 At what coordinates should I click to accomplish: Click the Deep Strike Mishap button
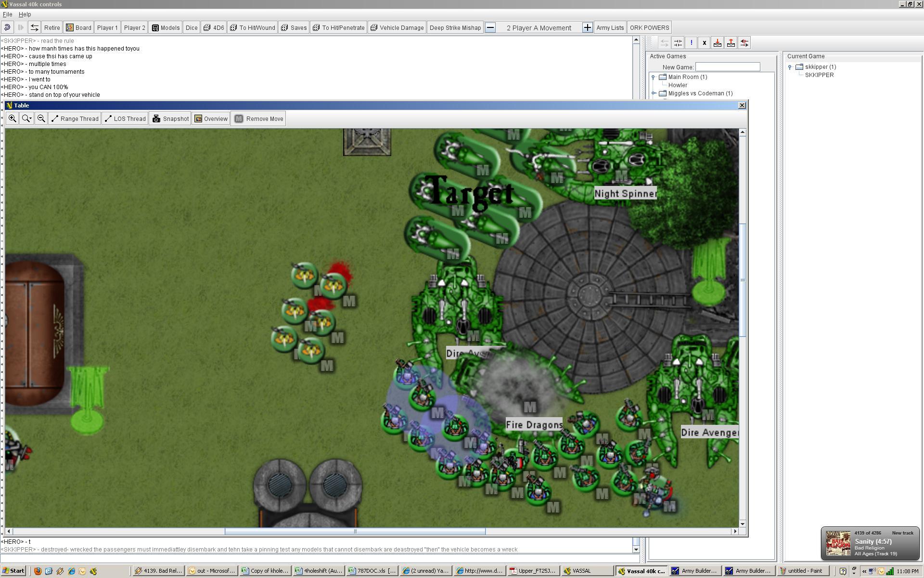(x=455, y=27)
